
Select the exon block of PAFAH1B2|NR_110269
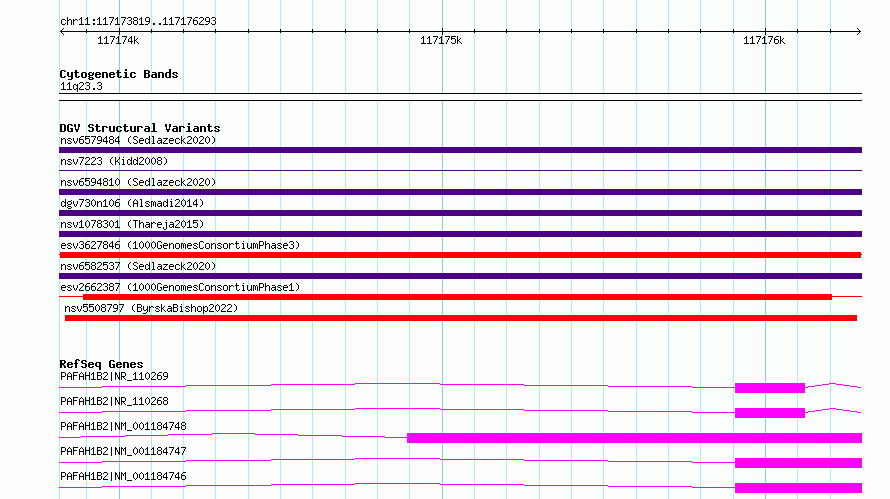[x=770, y=388]
